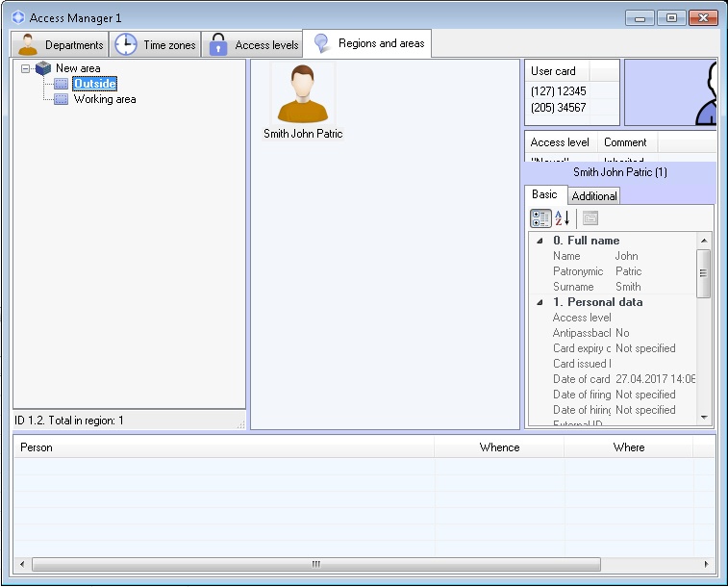
Task: Click Card expiry Not specified value
Action: click(645, 348)
